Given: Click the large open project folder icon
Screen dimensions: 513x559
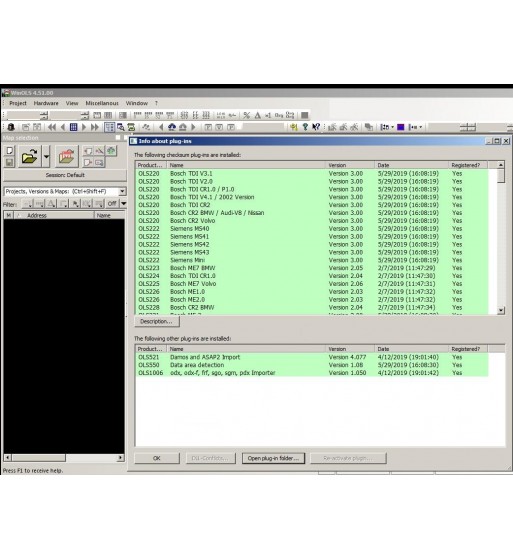Looking at the screenshot, I should (29, 156).
